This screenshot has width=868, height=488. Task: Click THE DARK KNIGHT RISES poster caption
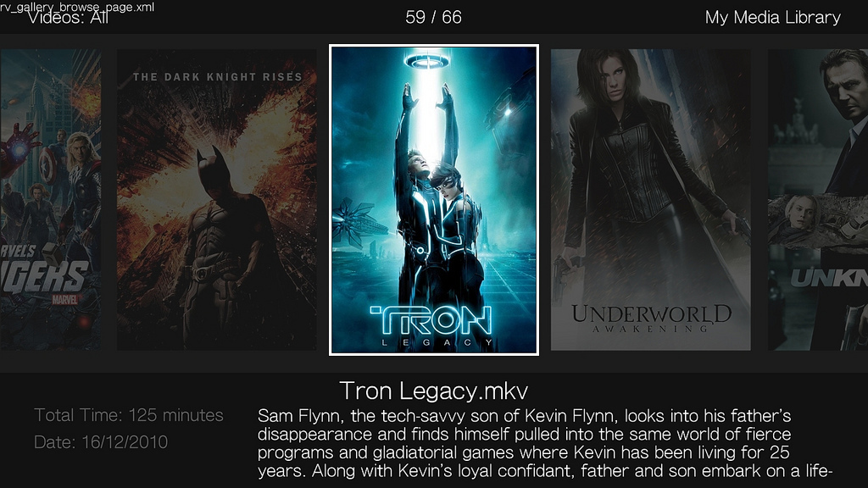pyautogui.click(x=218, y=77)
